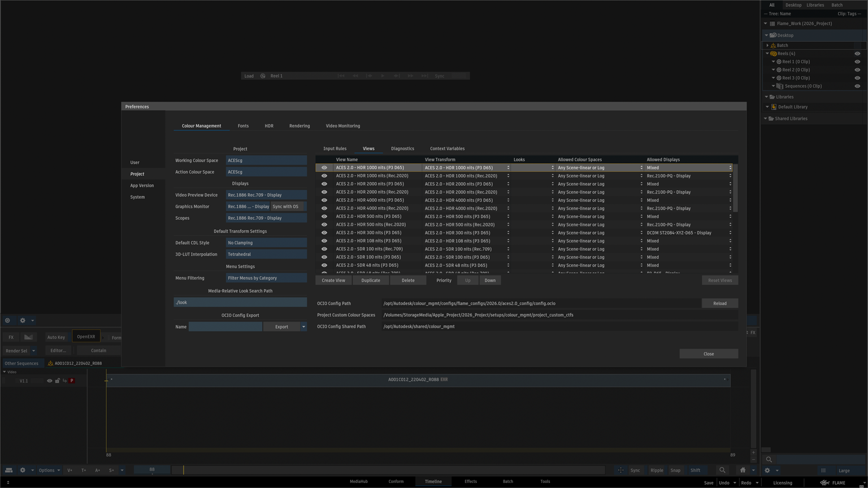This screenshot has height=488, width=868.
Task: Switch to the Diagnostics tab
Action: (402, 149)
